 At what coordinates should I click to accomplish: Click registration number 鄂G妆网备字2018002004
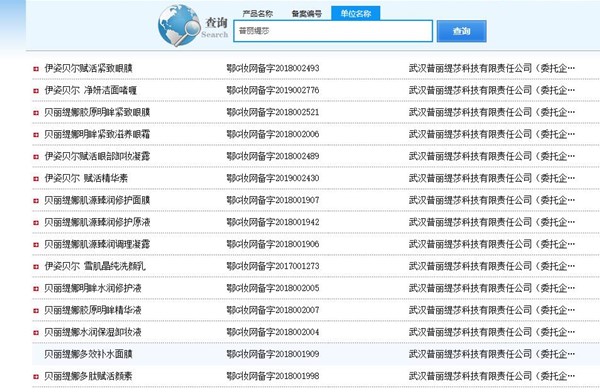273,332
